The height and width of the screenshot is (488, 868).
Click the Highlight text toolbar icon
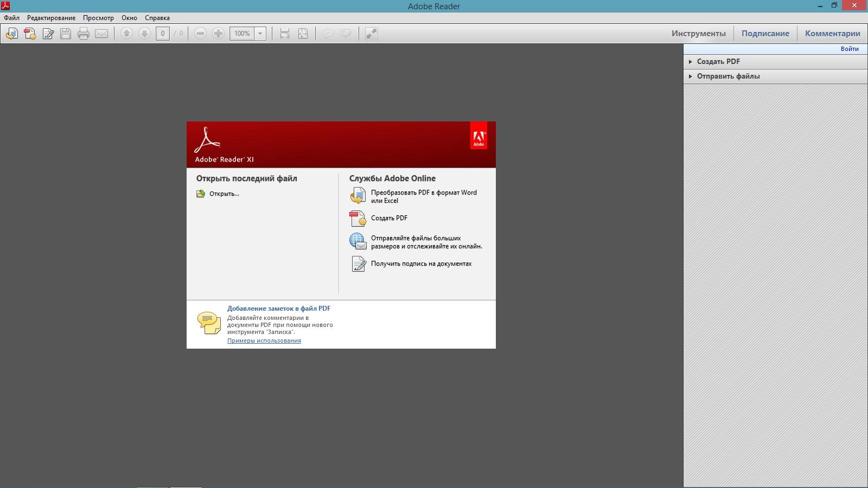tap(346, 34)
